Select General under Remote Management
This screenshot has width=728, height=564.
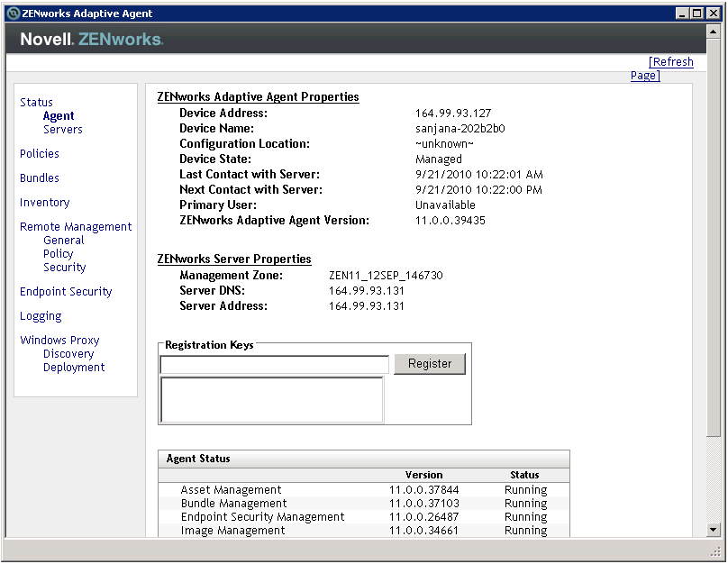[x=64, y=240]
